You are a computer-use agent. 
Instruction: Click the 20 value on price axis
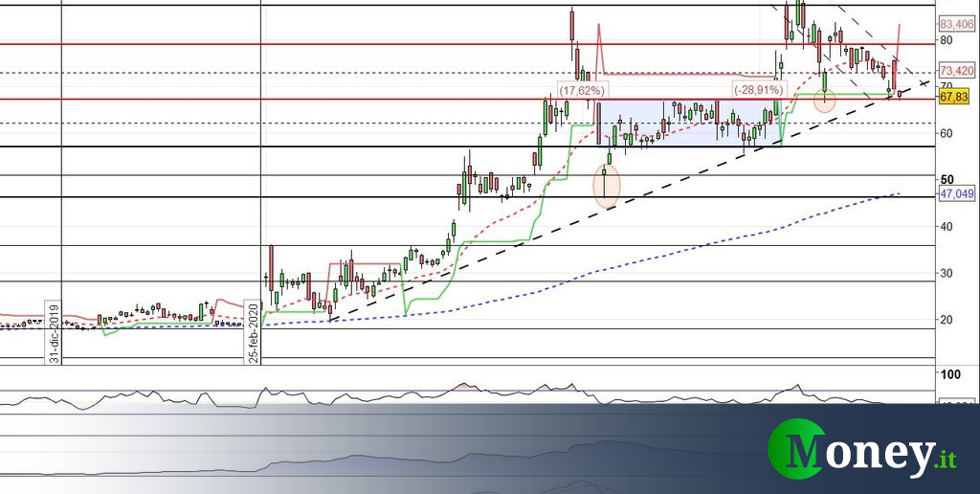click(x=946, y=320)
